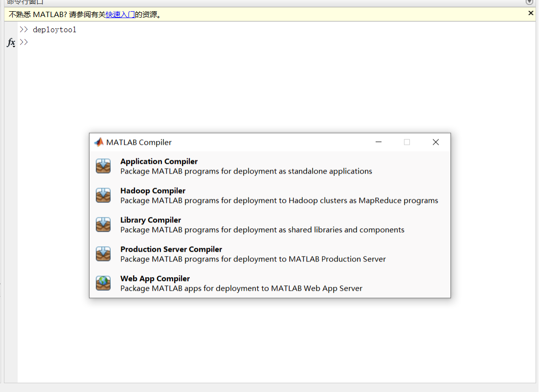Click the MATLAB Web App Server description
Viewport: 539px width, 392px height.
tap(241, 288)
